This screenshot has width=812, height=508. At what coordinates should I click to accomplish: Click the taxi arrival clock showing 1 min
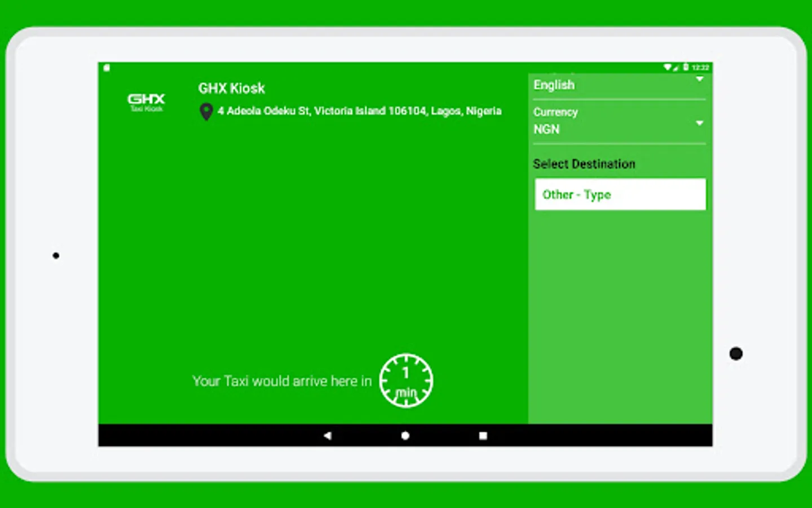[406, 380]
